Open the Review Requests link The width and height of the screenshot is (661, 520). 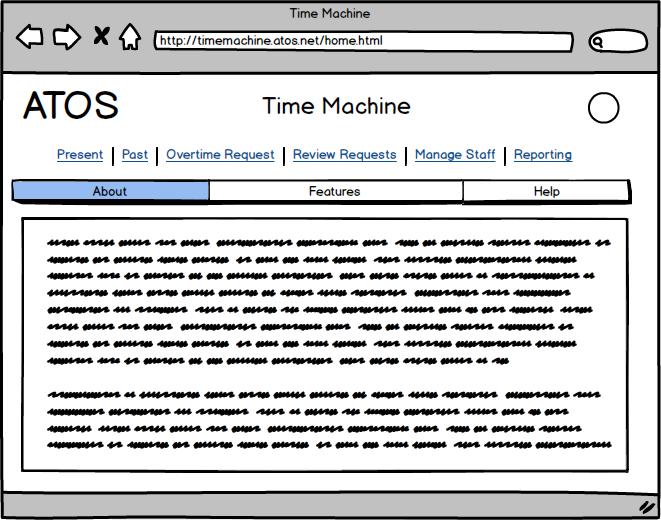click(x=344, y=155)
